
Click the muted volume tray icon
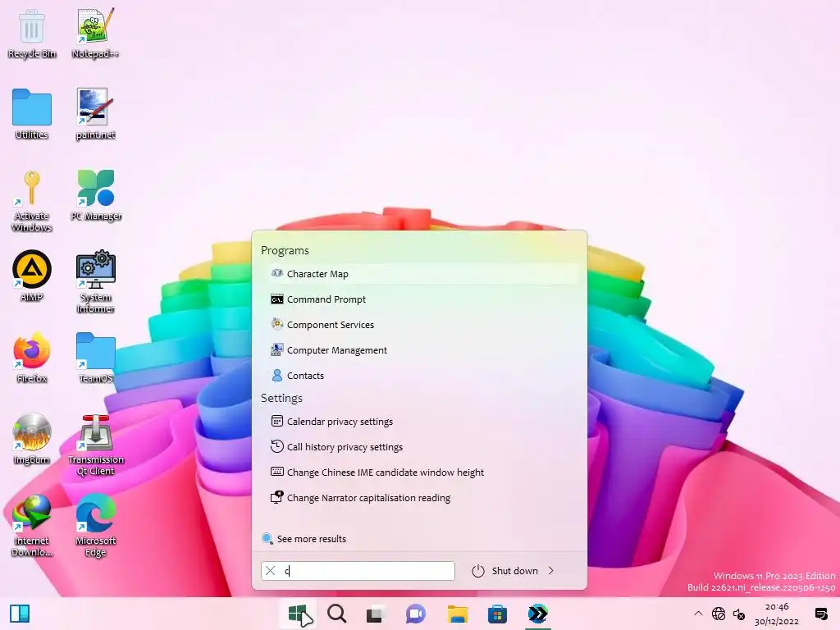click(739, 614)
